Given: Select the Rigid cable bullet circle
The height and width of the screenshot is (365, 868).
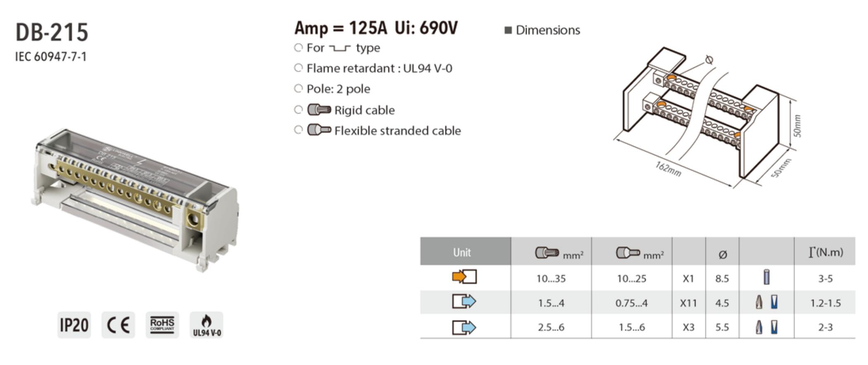Looking at the screenshot, I should click(298, 110).
